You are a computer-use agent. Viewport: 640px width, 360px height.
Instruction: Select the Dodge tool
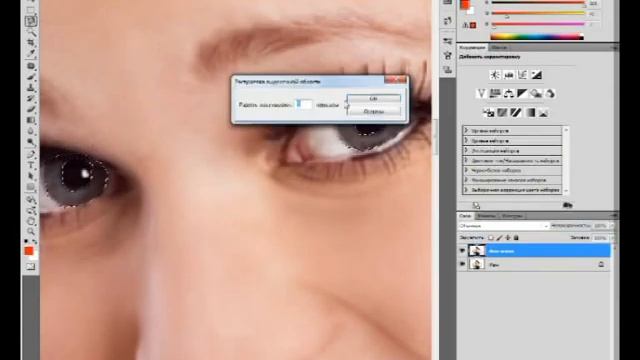coord(31,142)
